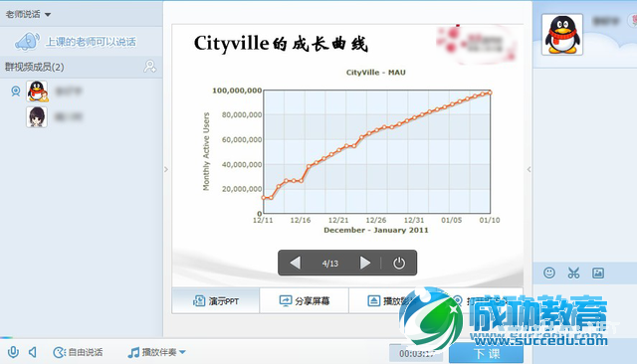Click the scissors screenshot icon in chat
637x364 pixels.
point(573,273)
